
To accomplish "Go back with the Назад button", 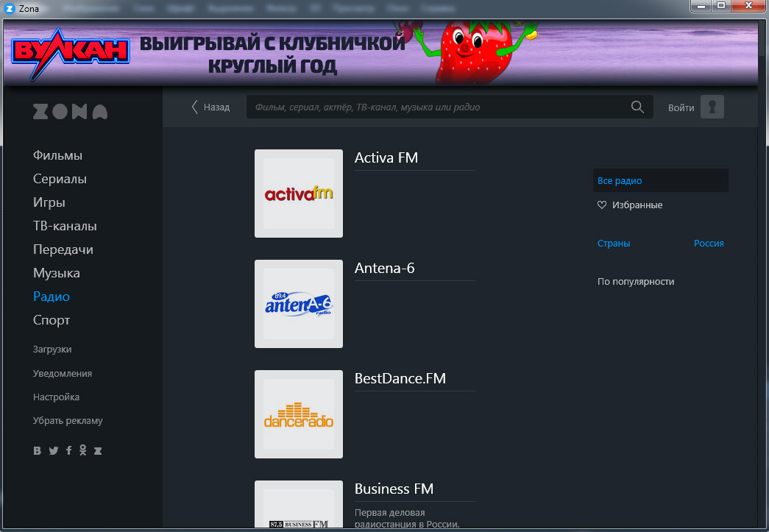I will (x=211, y=107).
